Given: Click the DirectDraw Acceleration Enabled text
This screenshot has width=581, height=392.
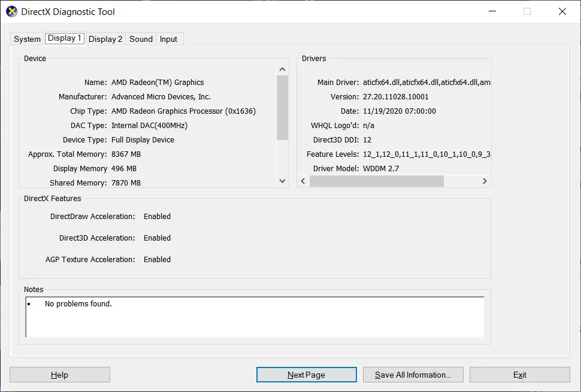Looking at the screenshot, I should click(x=157, y=216).
